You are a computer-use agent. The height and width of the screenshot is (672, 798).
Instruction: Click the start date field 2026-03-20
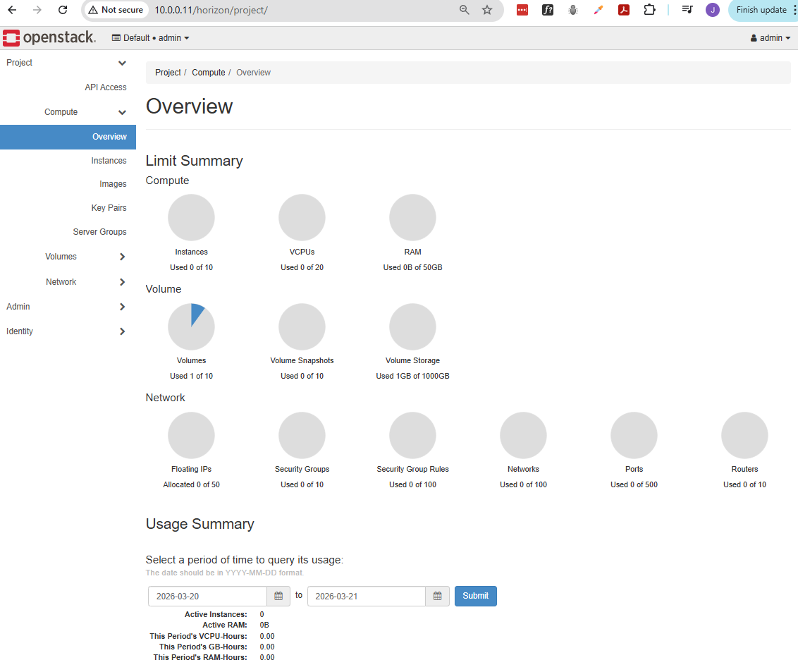(x=207, y=597)
